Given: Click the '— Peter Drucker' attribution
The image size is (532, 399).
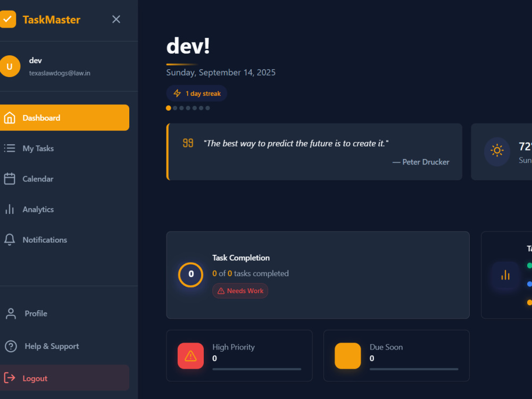Looking at the screenshot, I should pyautogui.click(x=421, y=162).
